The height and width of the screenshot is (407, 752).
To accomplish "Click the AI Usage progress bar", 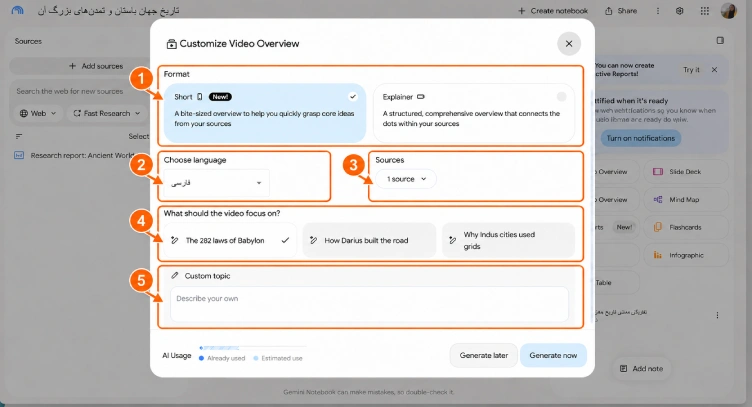I will pos(253,348).
